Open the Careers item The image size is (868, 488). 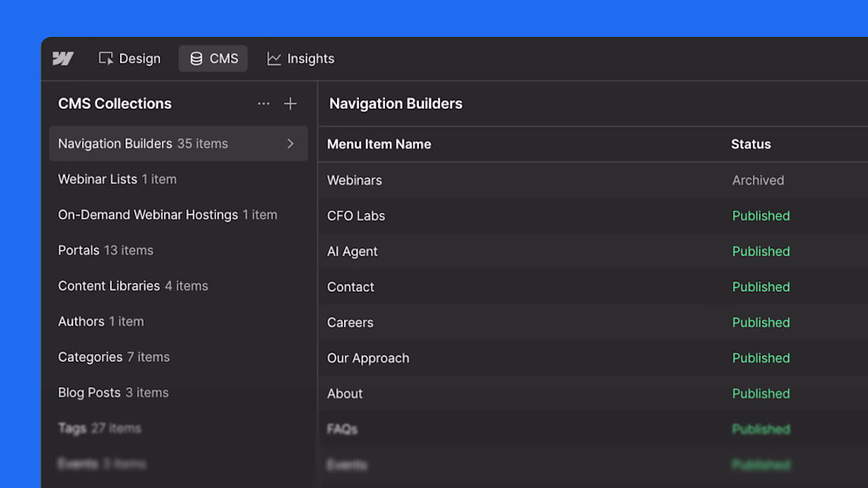(593, 322)
